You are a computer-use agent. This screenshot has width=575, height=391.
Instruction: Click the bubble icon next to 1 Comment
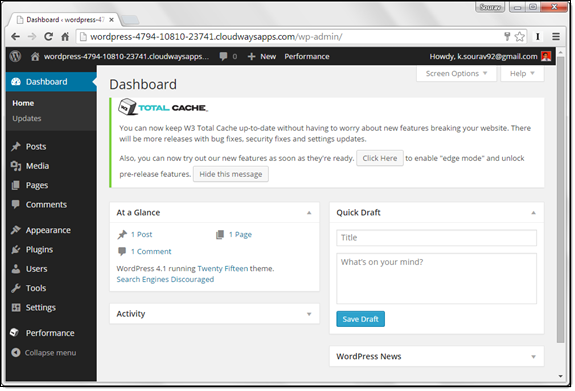pyautogui.click(x=122, y=251)
